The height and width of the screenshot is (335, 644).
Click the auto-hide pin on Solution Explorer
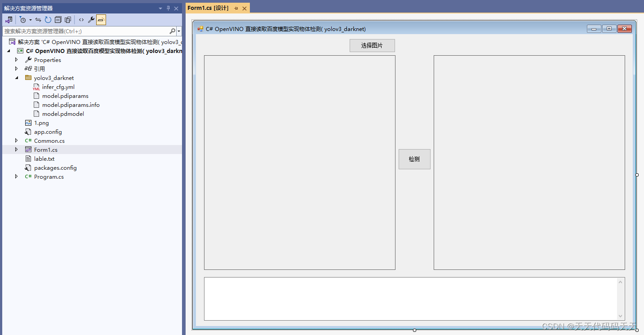[169, 8]
